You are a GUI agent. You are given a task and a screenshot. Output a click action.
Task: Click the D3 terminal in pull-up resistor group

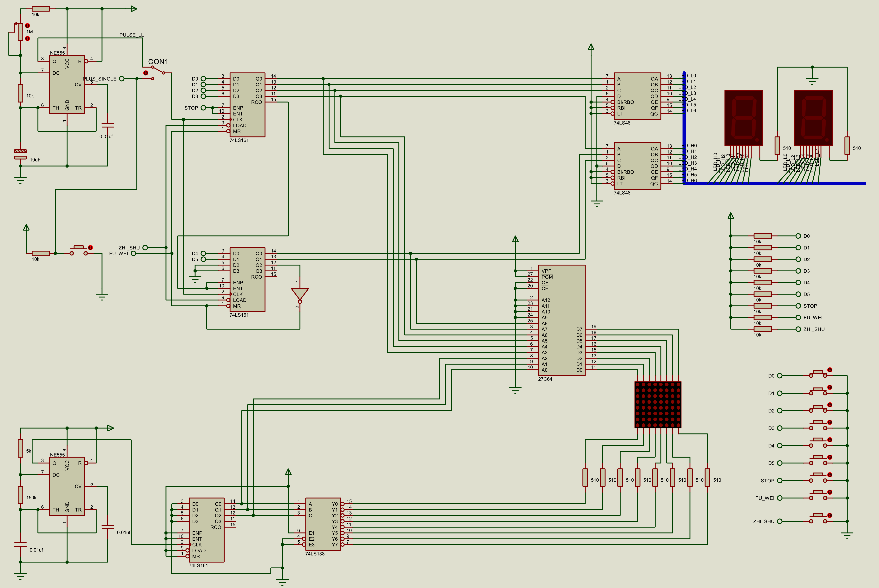pyautogui.click(x=798, y=271)
